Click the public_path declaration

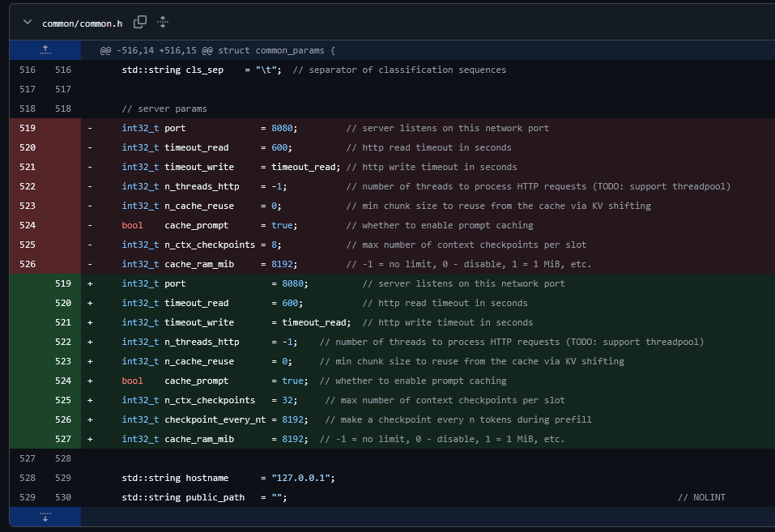(x=204, y=497)
